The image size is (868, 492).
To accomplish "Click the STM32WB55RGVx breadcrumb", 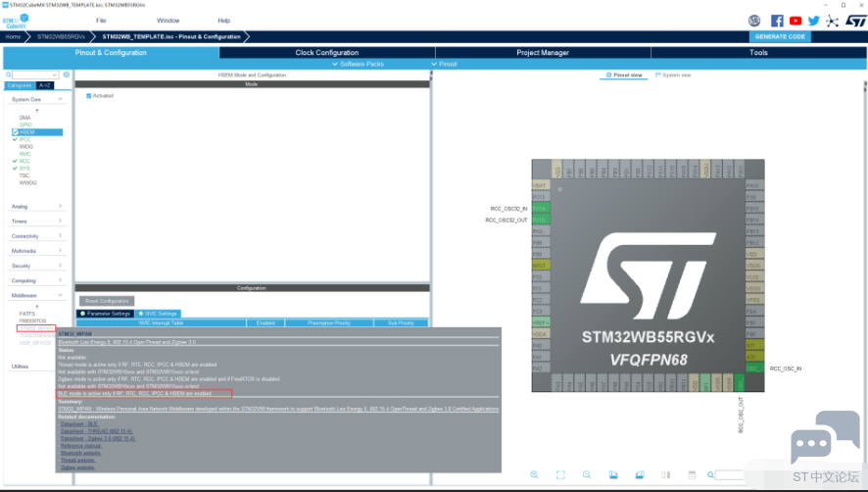I will click(61, 36).
